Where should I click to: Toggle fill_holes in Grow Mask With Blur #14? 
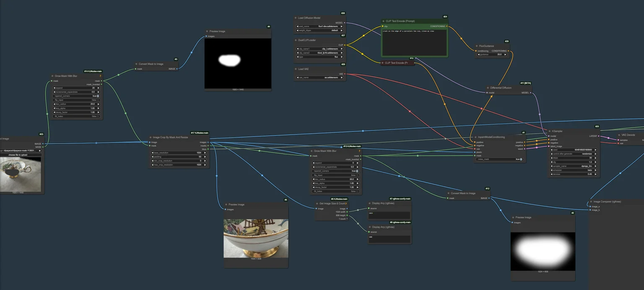[77, 116]
